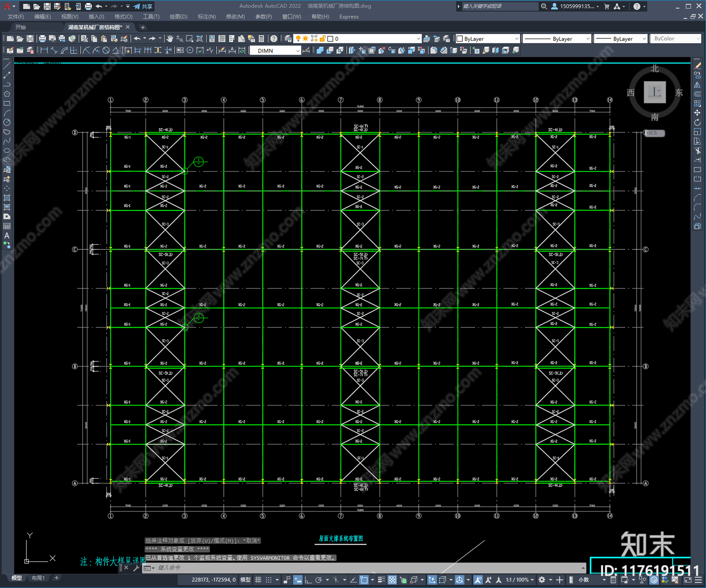Open the ByLayer lineweight dropdown

coord(620,39)
